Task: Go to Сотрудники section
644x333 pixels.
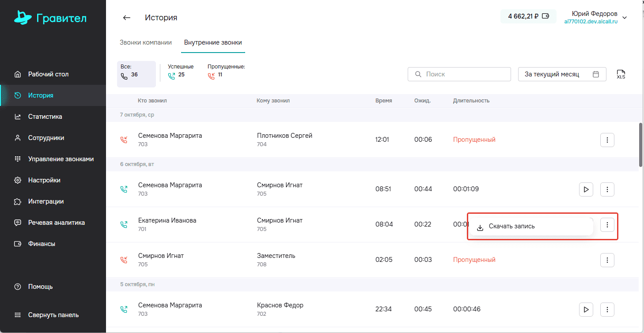Action: [53, 138]
